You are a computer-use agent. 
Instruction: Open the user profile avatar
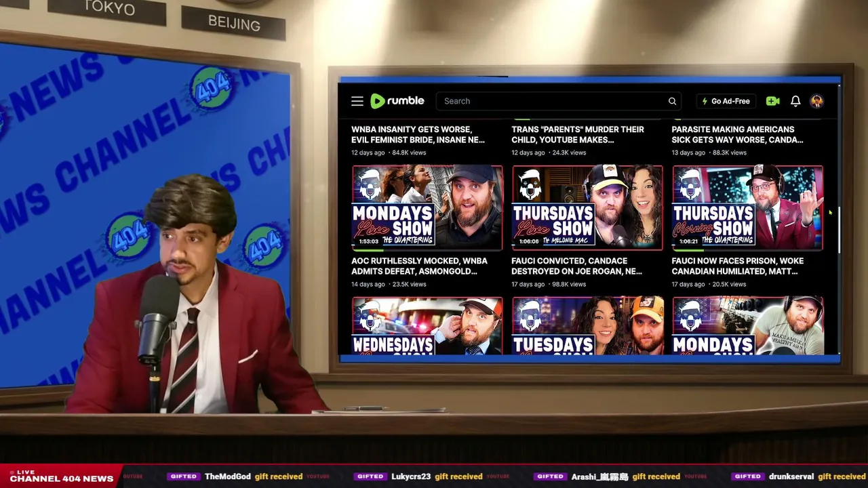(x=816, y=101)
